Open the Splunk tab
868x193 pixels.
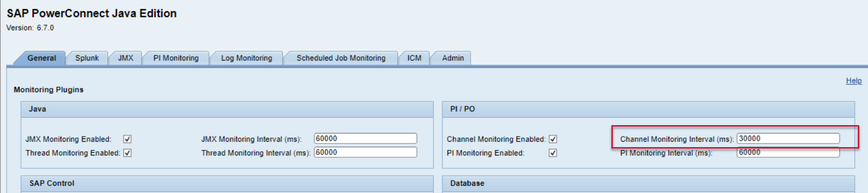87,58
